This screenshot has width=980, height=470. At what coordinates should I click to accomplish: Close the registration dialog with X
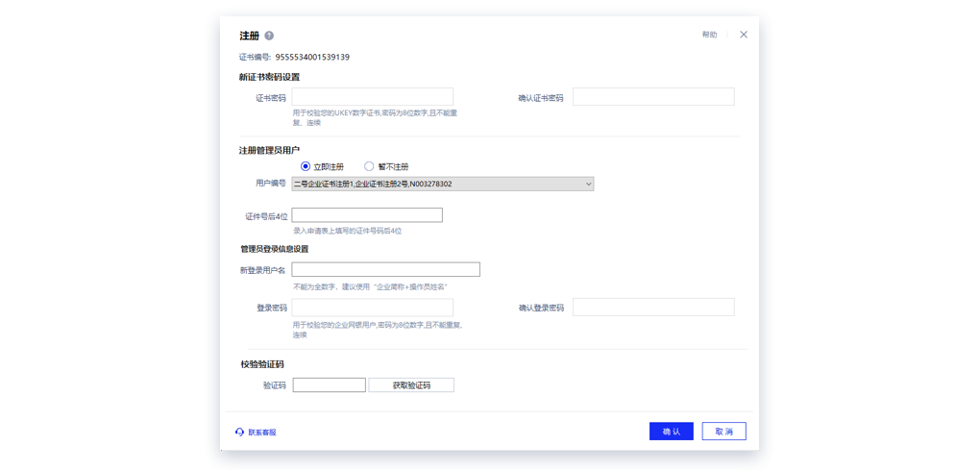[743, 35]
